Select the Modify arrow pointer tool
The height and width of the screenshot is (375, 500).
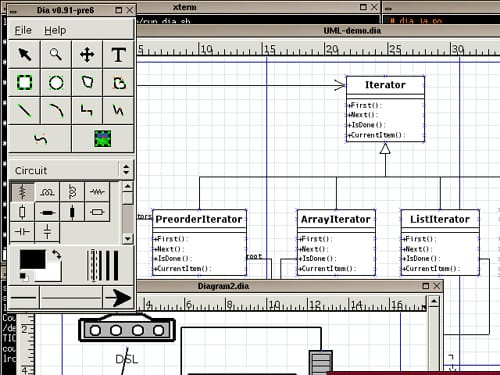coord(24,54)
